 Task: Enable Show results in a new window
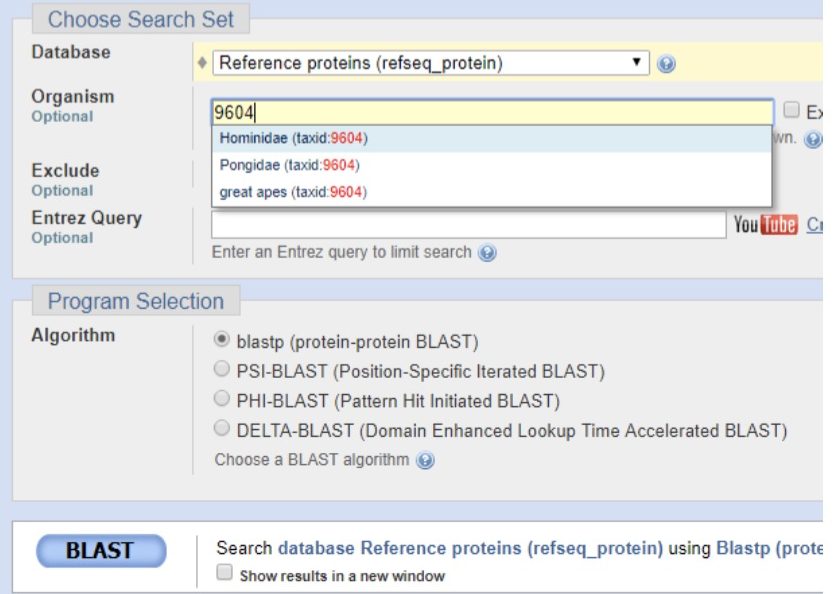pyautogui.click(x=224, y=573)
